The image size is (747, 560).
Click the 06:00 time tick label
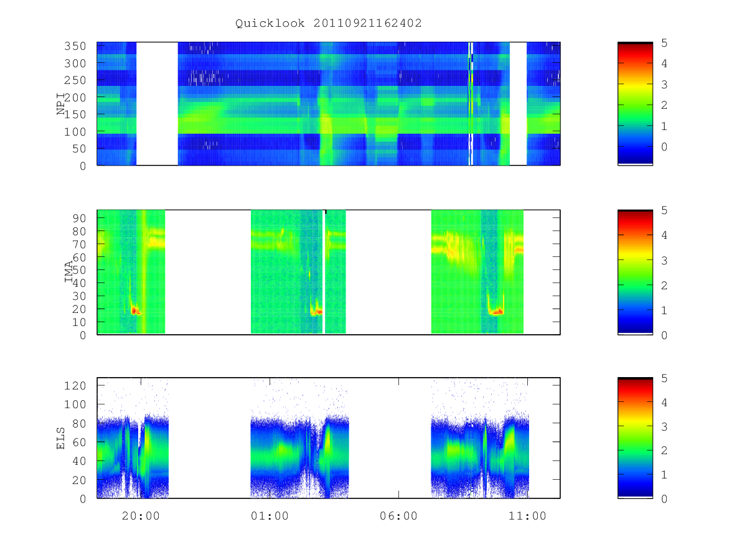click(398, 516)
